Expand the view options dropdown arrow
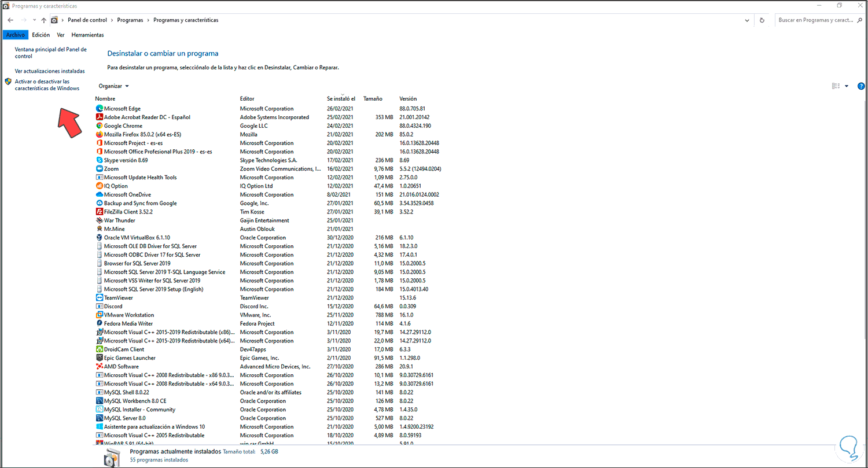 (847, 86)
